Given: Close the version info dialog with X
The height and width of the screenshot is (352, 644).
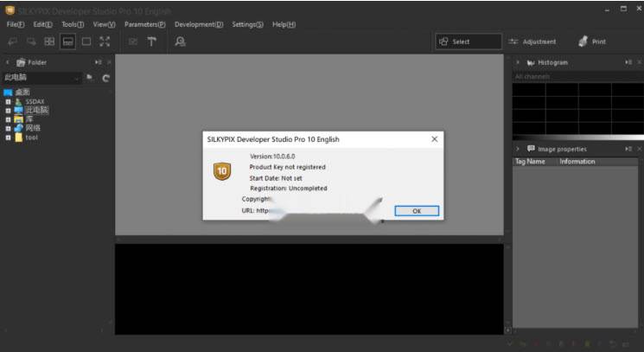Looking at the screenshot, I should tap(434, 138).
